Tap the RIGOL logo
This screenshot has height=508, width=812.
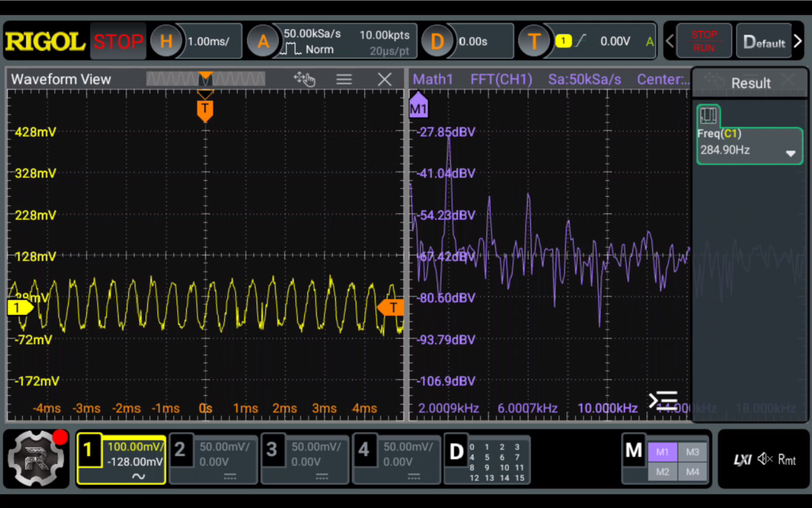(45, 42)
